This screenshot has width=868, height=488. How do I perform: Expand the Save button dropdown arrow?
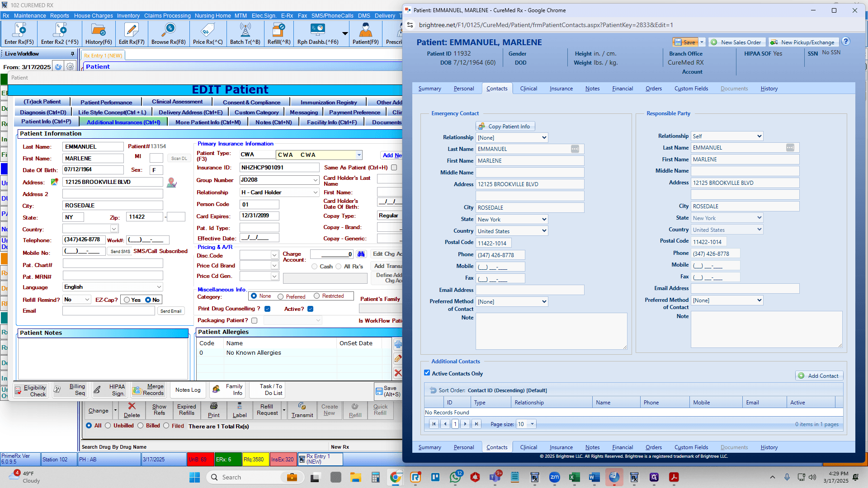(x=702, y=42)
